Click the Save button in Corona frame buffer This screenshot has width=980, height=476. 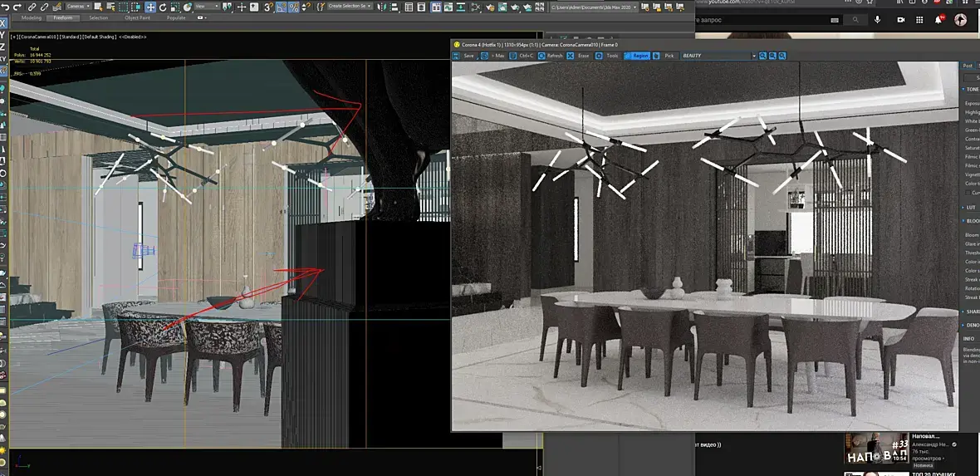pyautogui.click(x=468, y=56)
